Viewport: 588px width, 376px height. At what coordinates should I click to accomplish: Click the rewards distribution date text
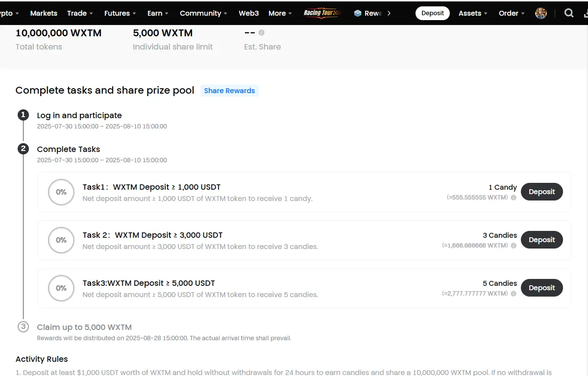pyautogui.click(x=164, y=338)
